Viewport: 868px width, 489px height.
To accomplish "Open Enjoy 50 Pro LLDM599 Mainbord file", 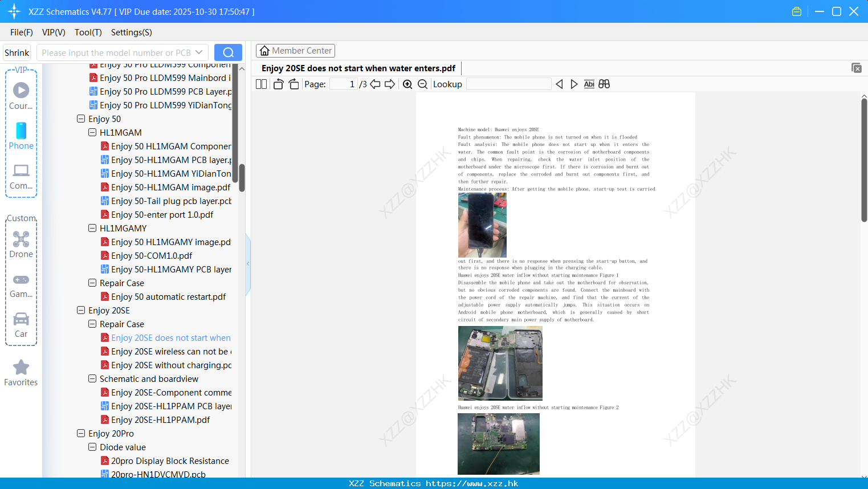I will tap(165, 78).
